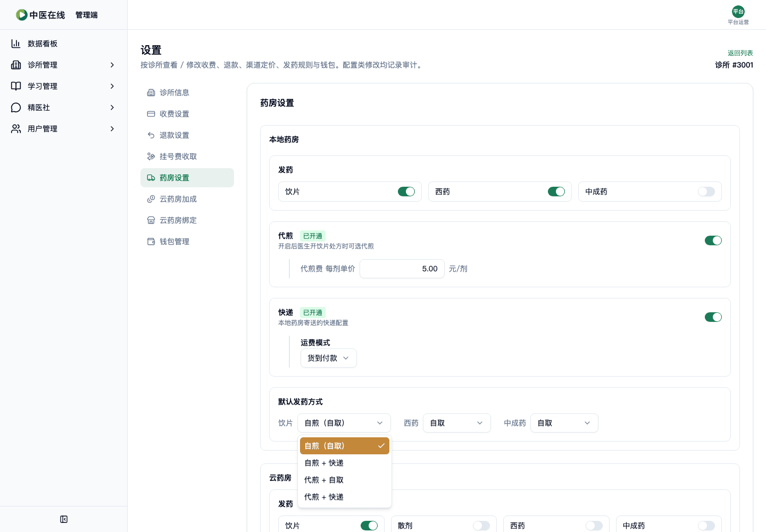
Task: Close the 饮片 default dispensing dropdown
Action: pyautogui.click(x=344, y=423)
